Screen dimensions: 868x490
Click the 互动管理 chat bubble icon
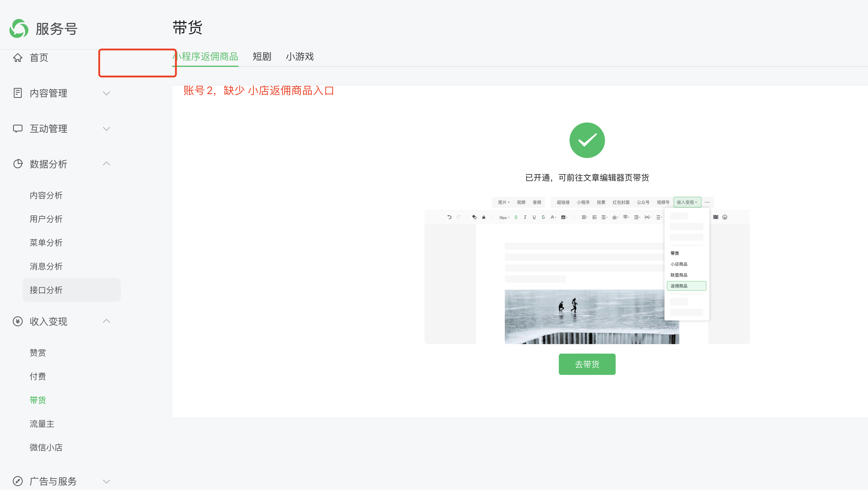17,129
